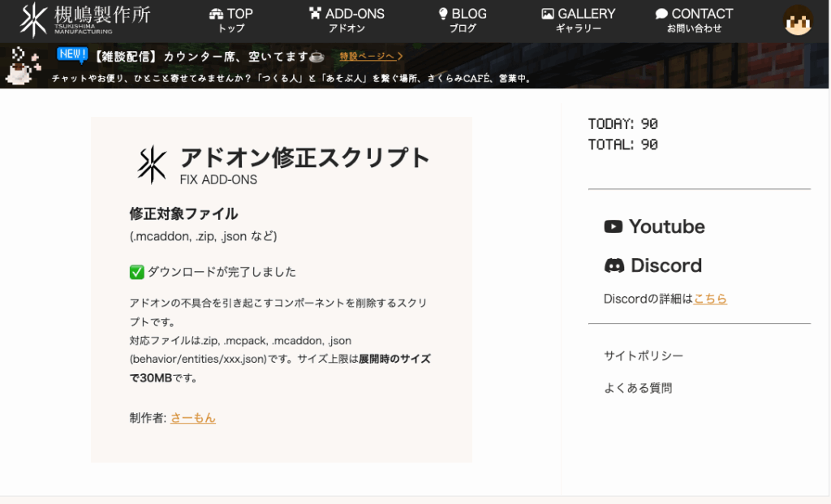The width and height of the screenshot is (831, 504).
Task: Click the green checkmark download-complete icon
Action: (136, 272)
